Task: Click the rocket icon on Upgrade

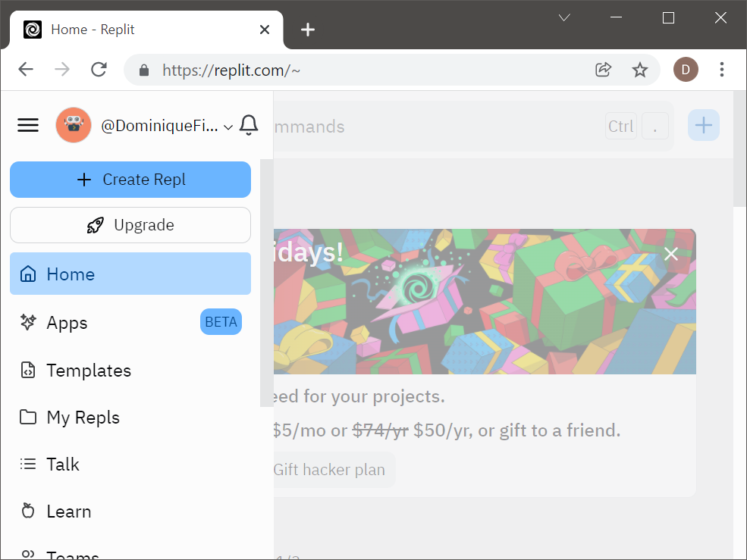Action: (x=96, y=225)
